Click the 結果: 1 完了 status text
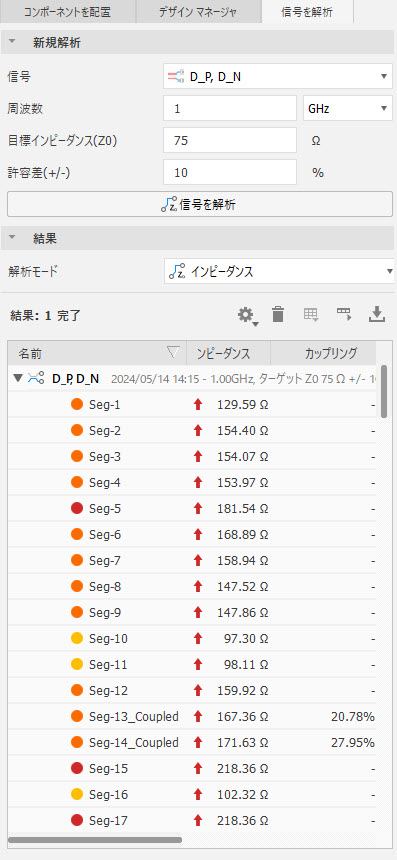 [46, 316]
